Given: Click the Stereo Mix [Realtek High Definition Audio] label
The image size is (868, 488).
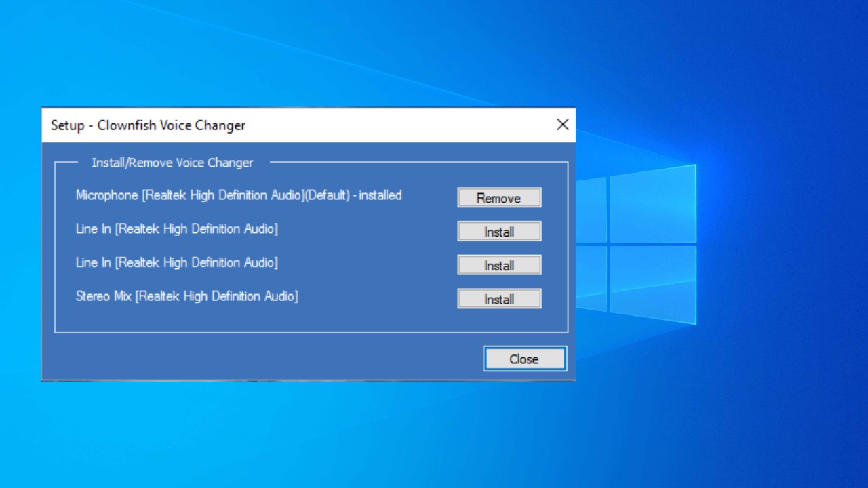Looking at the screenshot, I should (187, 296).
